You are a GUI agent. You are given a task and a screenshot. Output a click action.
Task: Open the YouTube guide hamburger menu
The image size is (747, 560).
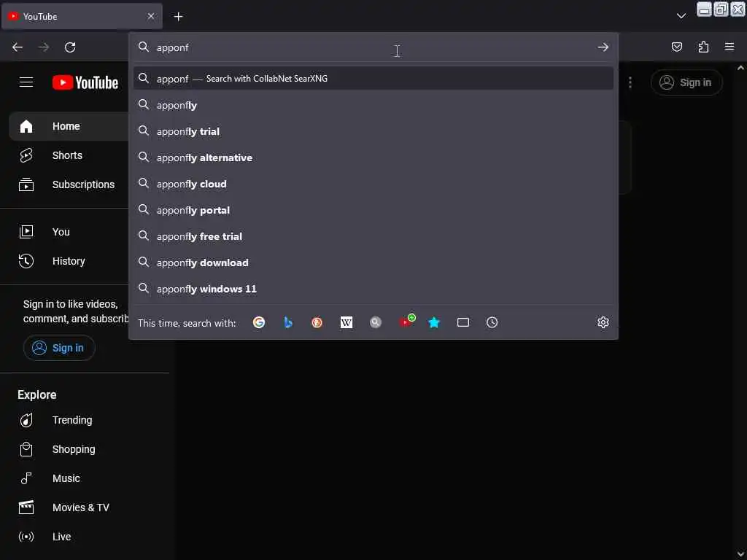pyautogui.click(x=26, y=82)
